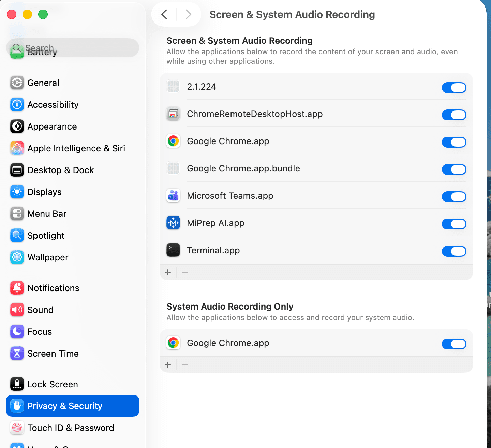Click the Sound speaker icon

pos(17,310)
